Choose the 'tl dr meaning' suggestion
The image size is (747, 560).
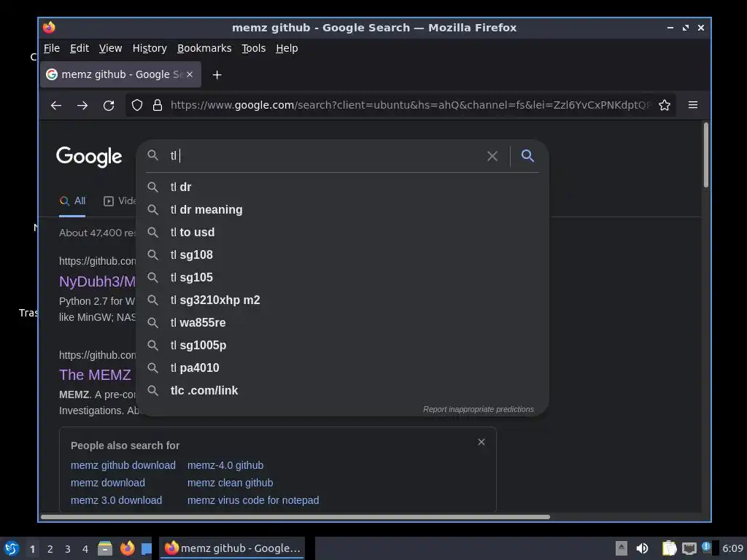[x=343, y=209]
